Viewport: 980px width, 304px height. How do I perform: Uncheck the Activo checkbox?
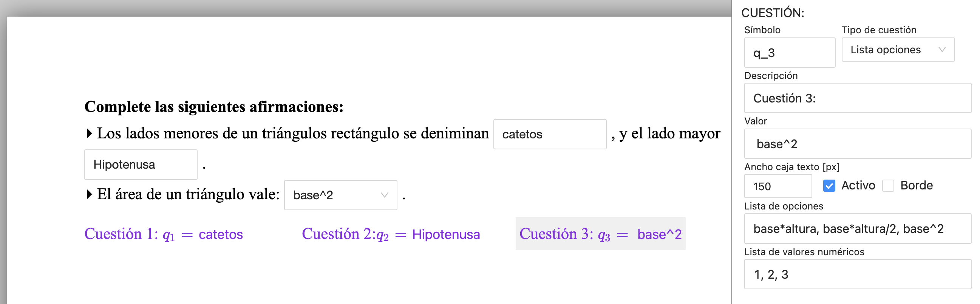click(829, 186)
